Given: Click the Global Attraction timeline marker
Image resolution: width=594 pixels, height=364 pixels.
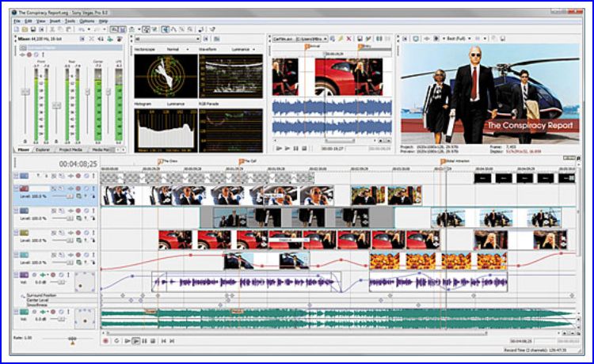Looking at the screenshot, I should [443, 161].
